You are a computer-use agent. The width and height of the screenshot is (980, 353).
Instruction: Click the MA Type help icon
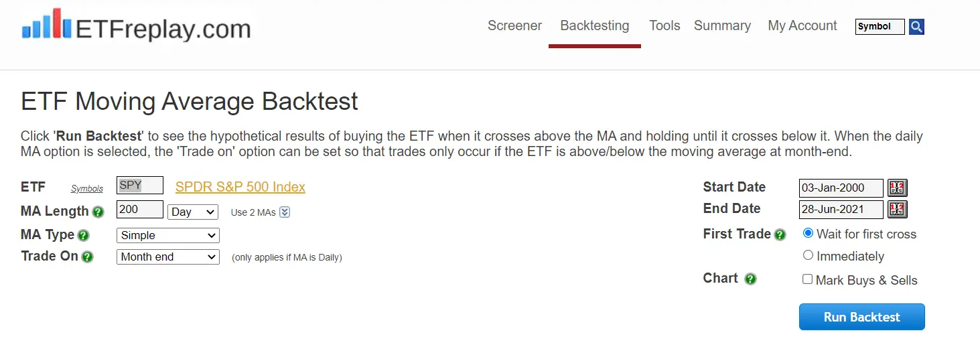coord(84,235)
